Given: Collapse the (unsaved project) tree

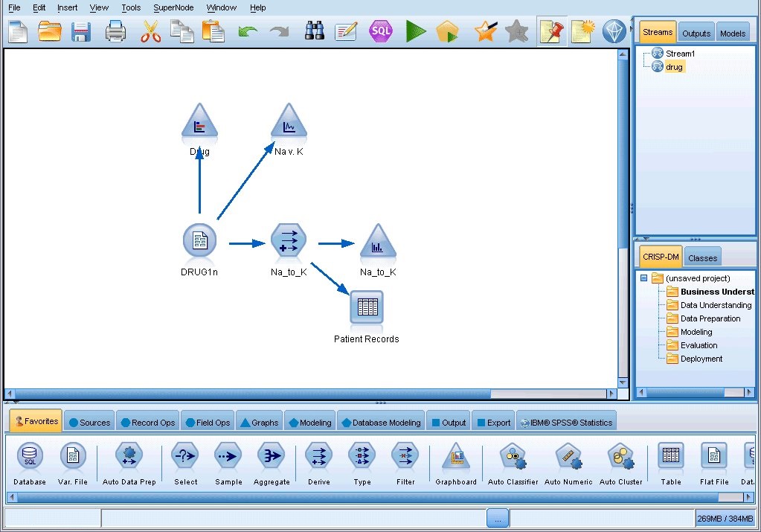Looking at the screenshot, I should point(643,278).
